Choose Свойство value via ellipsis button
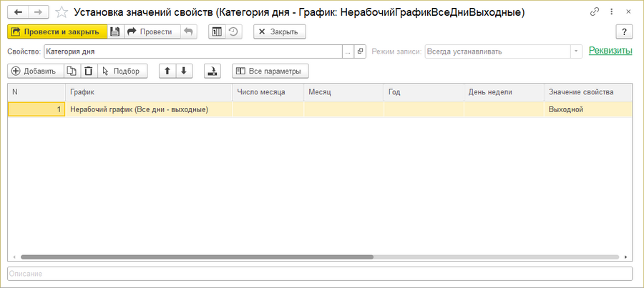Image resolution: width=644 pixels, height=288 pixels. point(348,51)
